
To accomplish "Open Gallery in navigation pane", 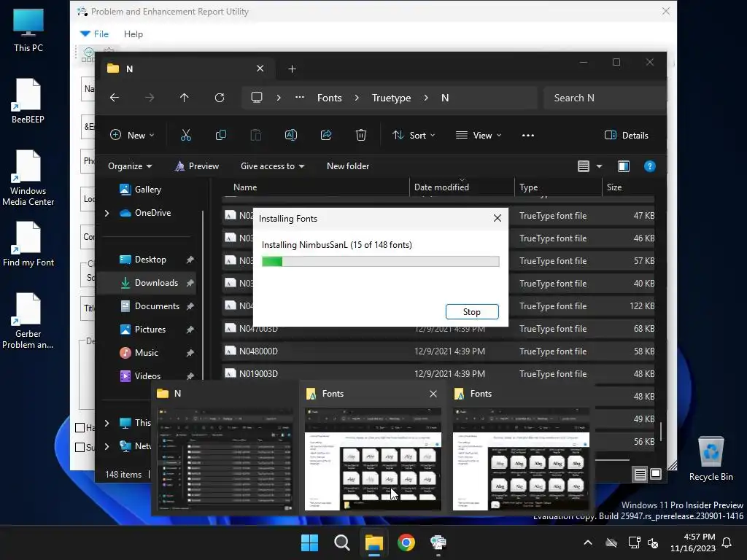I will (147, 190).
